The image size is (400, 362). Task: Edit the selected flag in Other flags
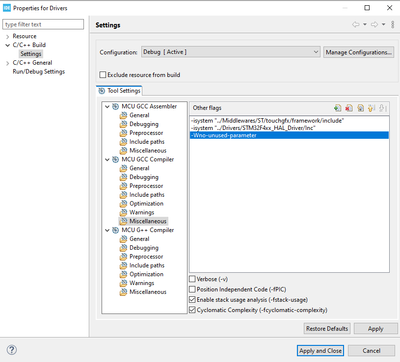coord(360,108)
